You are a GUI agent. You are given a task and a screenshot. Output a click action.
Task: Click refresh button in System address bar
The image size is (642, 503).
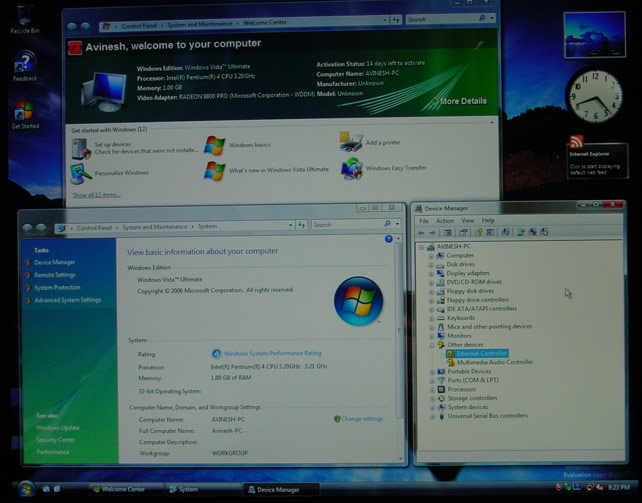[x=302, y=225]
